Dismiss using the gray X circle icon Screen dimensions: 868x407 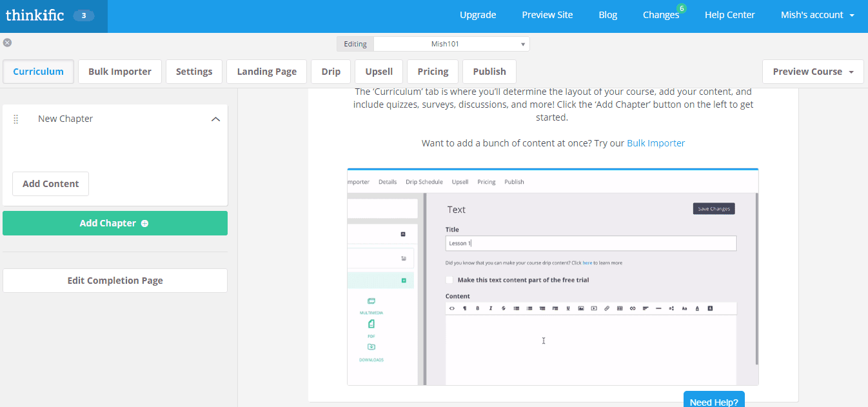pyautogui.click(x=7, y=43)
